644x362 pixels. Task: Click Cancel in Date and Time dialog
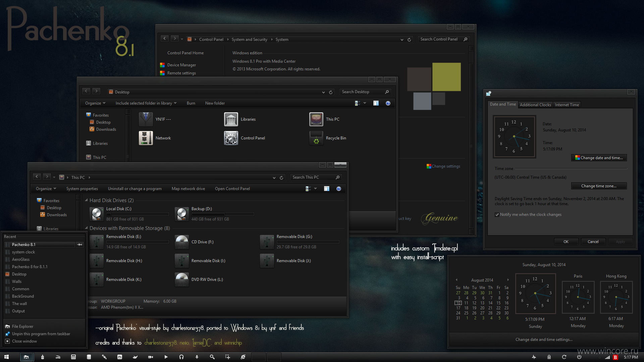point(593,242)
